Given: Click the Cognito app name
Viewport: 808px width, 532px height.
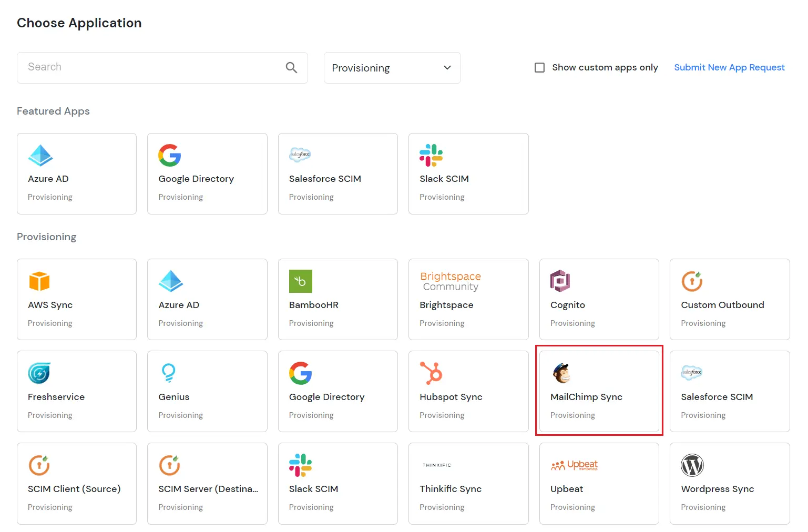Looking at the screenshot, I should click(x=568, y=305).
